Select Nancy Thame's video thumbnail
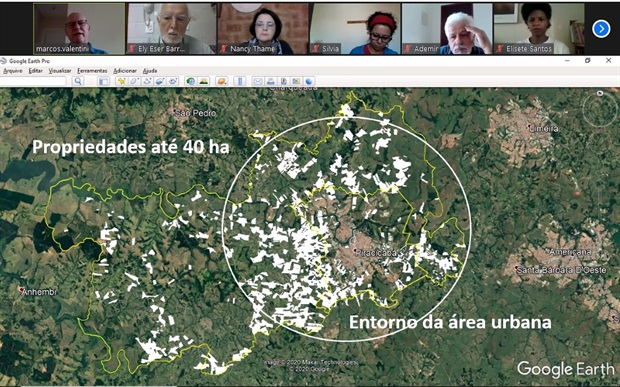This screenshot has height=387, width=620. tap(263, 29)
